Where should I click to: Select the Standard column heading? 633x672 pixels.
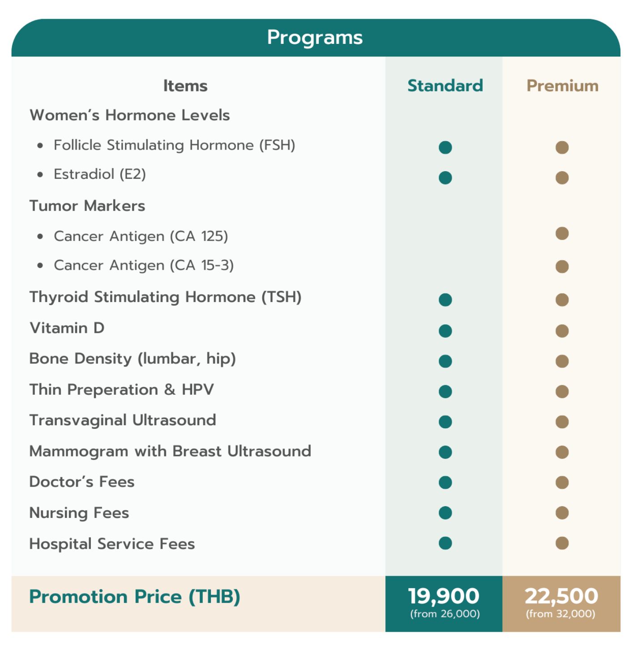tap(445, 86)
